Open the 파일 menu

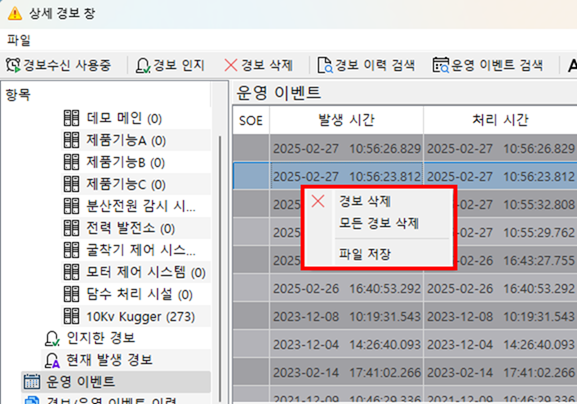click(18, 40)
